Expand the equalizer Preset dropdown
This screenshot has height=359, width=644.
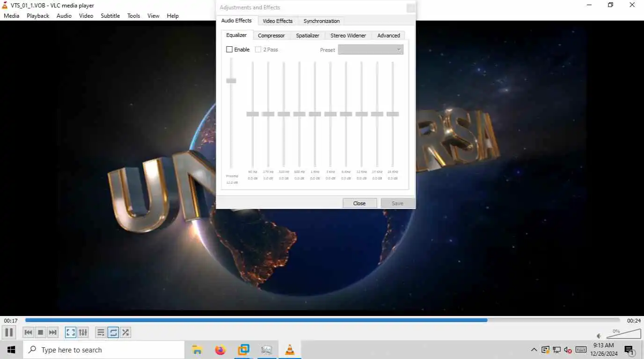point(371,50)
